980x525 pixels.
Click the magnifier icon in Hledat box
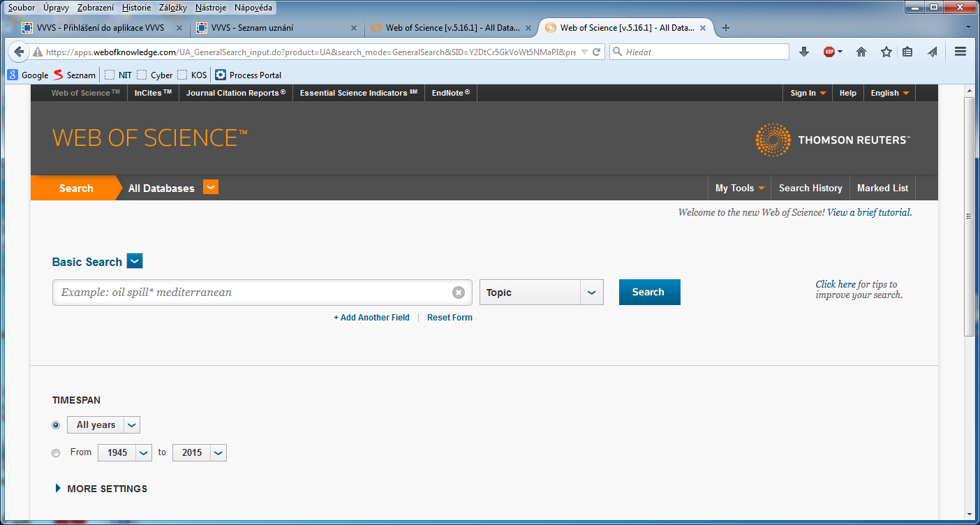tap(617, 52)
